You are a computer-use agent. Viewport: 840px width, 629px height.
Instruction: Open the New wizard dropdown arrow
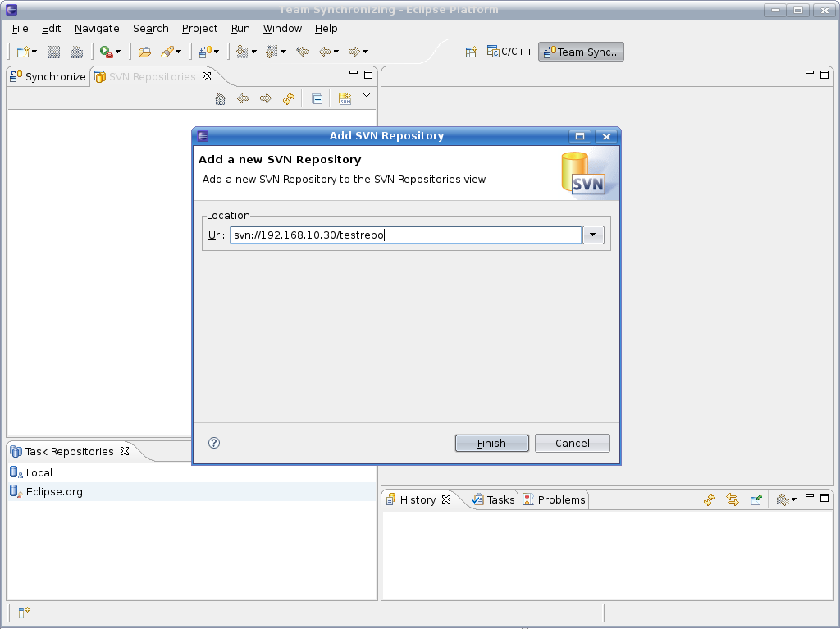(34, 52)
